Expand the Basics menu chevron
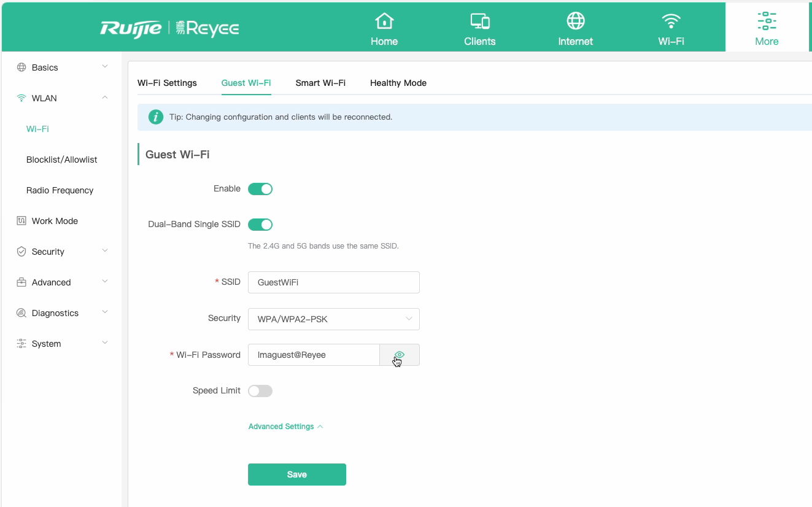The image size is (812, 507). coord(105,67)
